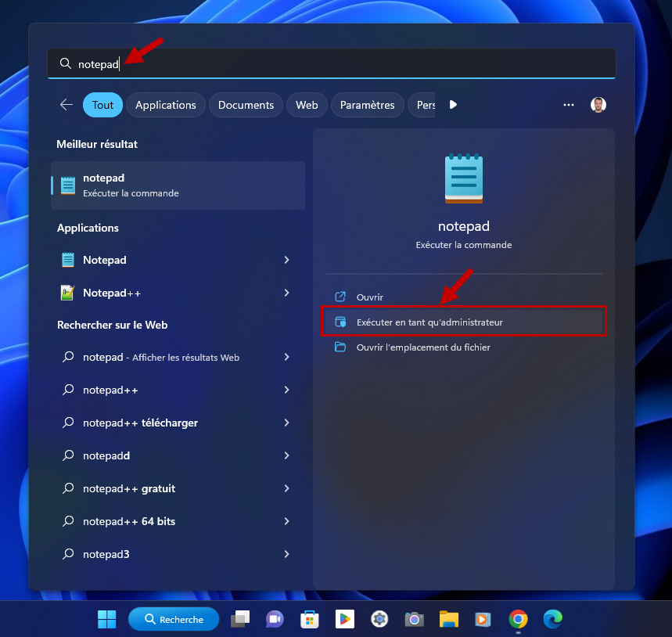Switch to the Web filter tab

307,105
